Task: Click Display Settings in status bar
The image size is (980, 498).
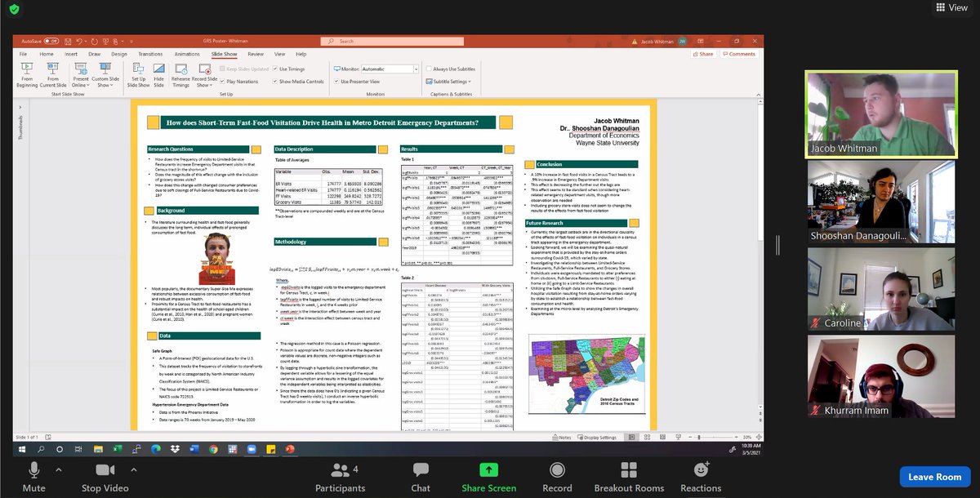Action: coord(599,438)
